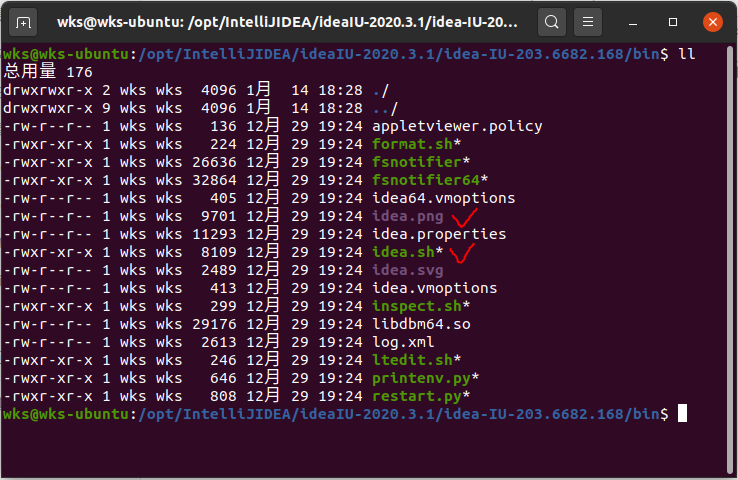Click the format.sh file name

pos(412,144)
